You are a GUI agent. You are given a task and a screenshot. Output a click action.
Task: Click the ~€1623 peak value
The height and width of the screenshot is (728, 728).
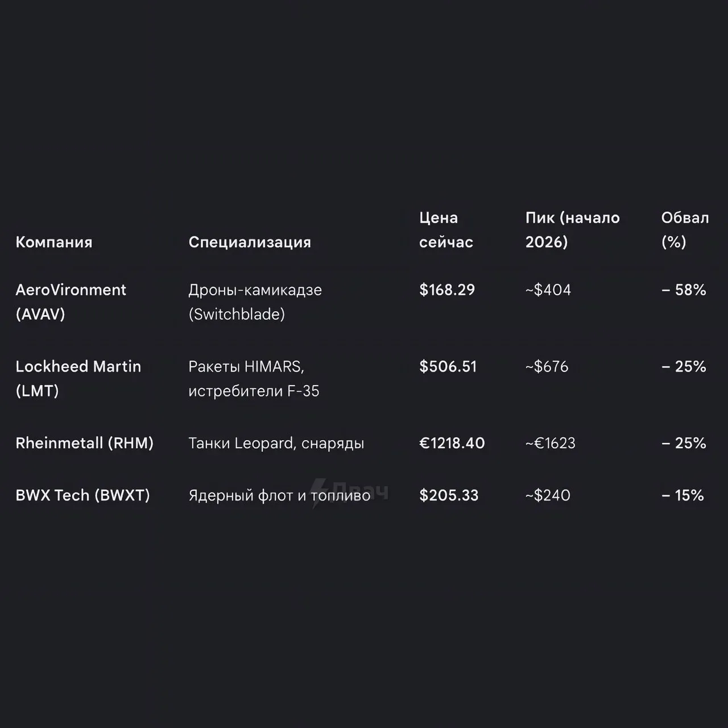click(x=551, y=443)
